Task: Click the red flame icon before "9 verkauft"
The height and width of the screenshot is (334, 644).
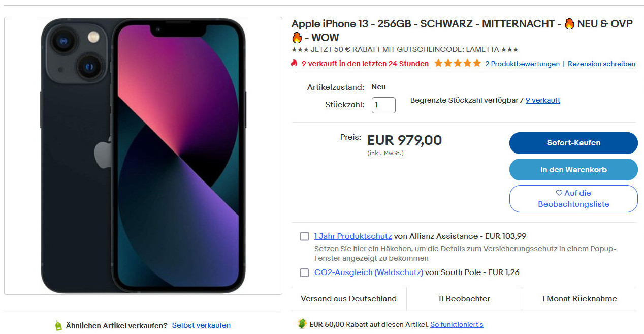Action: (x=294, y=64)
